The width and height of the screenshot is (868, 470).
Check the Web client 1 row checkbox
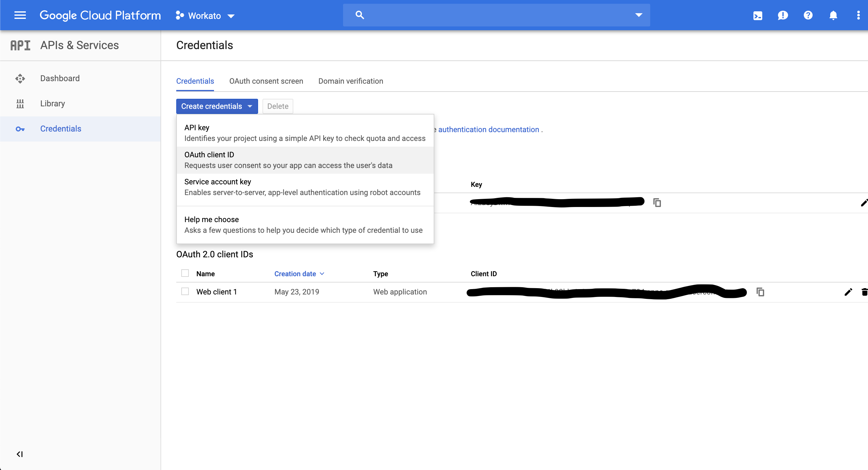(185, 291)
